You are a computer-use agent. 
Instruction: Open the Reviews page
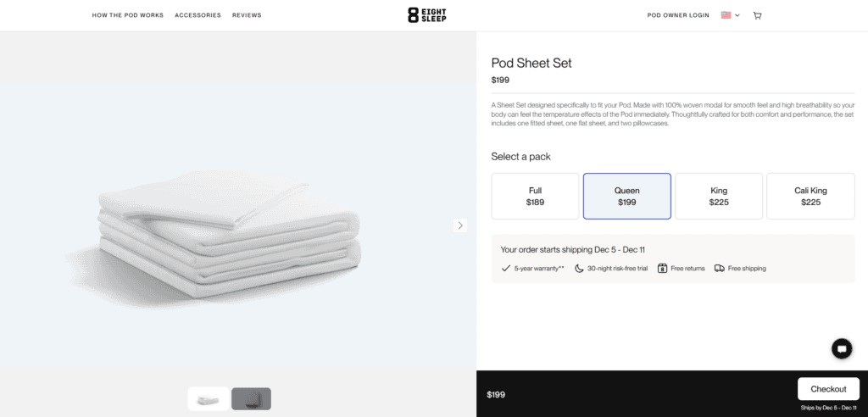[247, 15]
